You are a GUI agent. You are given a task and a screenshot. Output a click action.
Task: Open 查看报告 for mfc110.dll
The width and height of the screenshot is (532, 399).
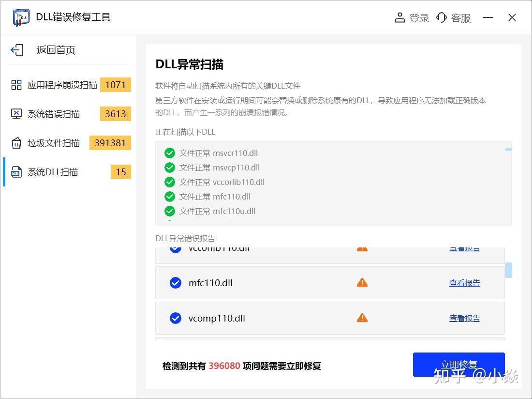click(464, 283)
